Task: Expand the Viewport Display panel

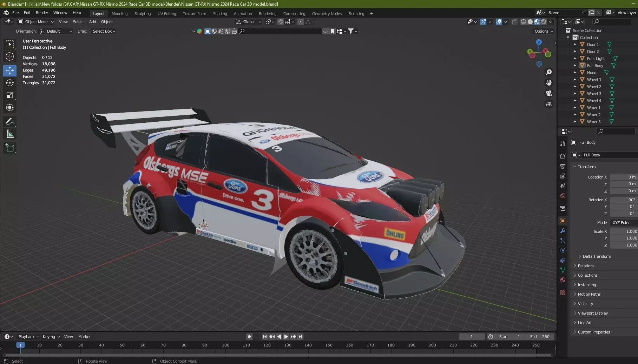Action: point(592,313)
